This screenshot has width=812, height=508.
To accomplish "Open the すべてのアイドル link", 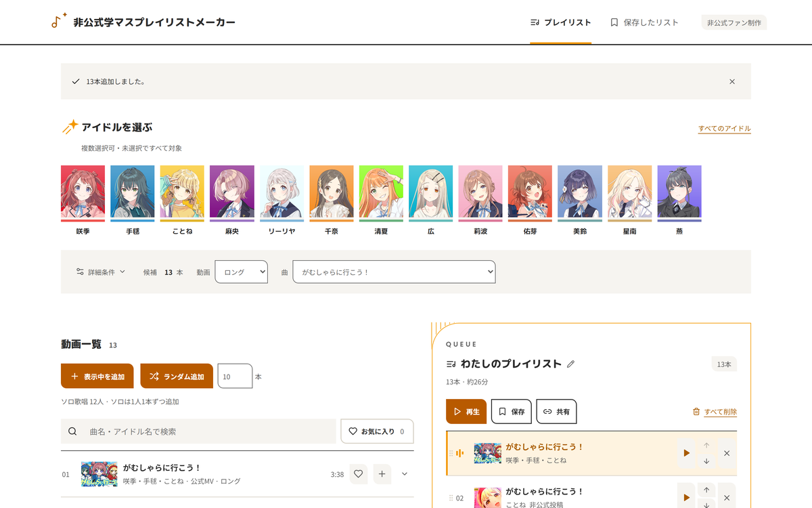I will pos(725,129).
